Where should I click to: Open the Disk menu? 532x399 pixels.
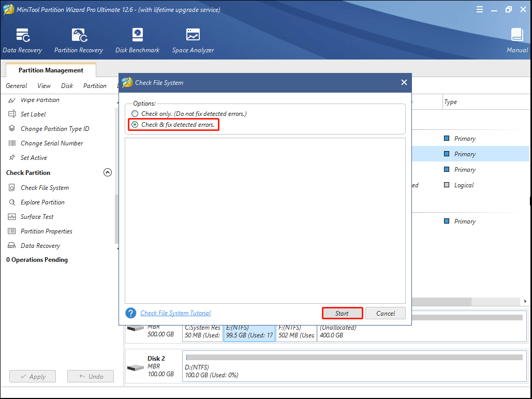click(x=67, y=86)
